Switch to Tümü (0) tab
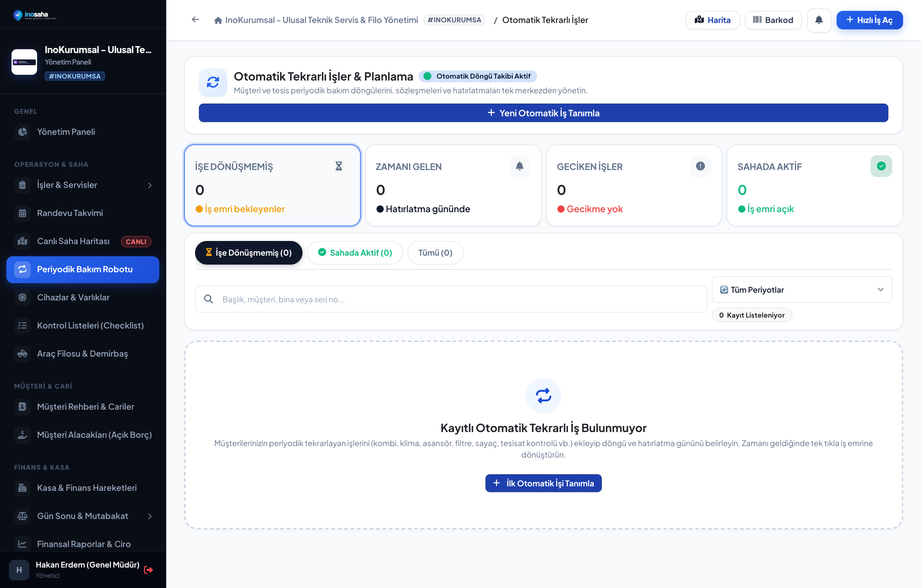The height and width of the screenshot is (588, 921). pos(435,253)
